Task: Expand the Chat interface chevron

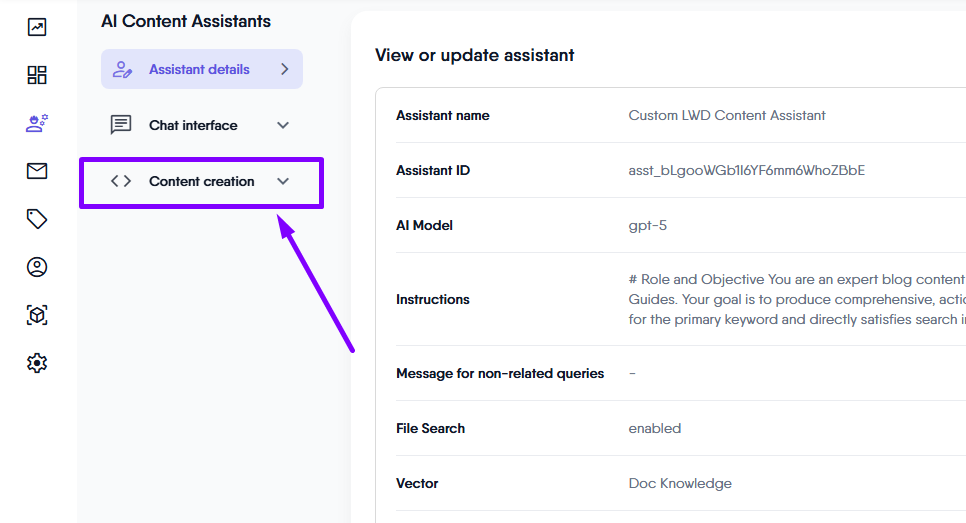Action: click(283, 125)
